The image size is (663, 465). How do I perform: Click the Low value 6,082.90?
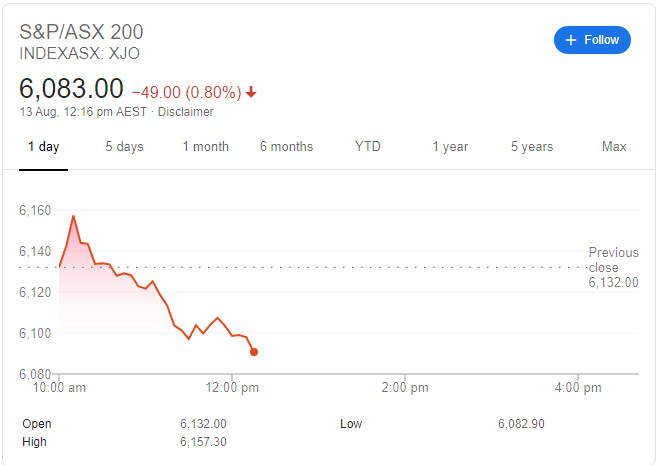pyautogui.click(x=521, y=424)
